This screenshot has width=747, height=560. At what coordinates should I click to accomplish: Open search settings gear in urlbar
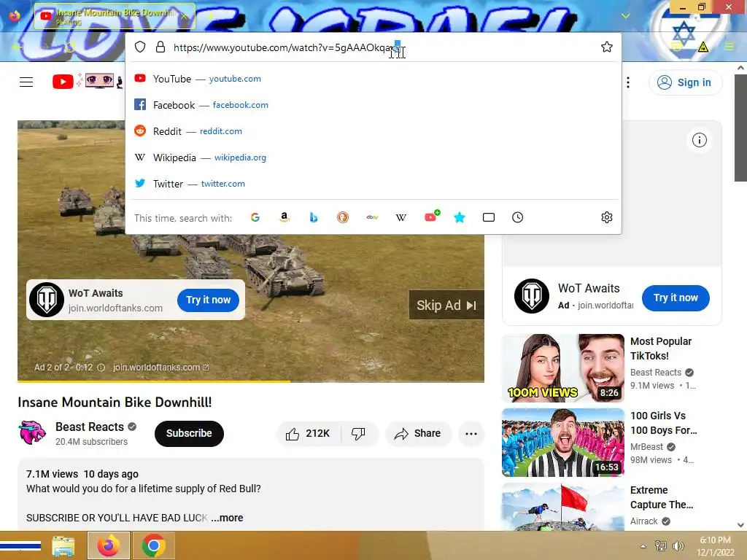click(606, 217)
